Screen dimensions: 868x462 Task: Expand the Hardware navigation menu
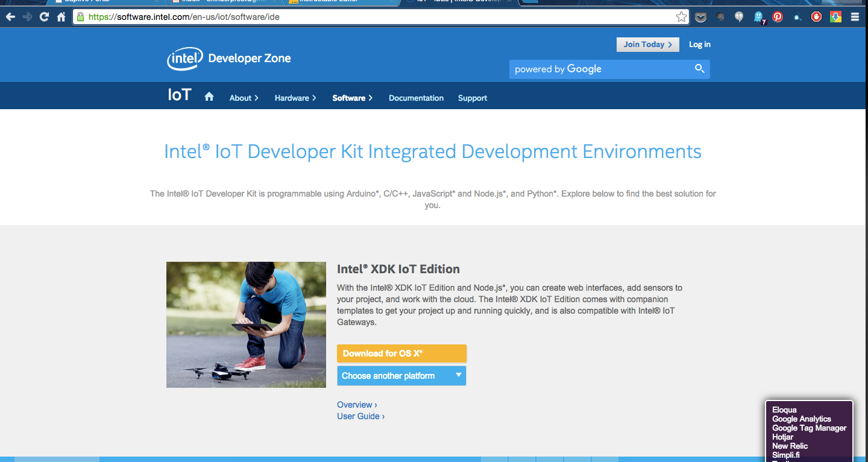coord(295,98)
